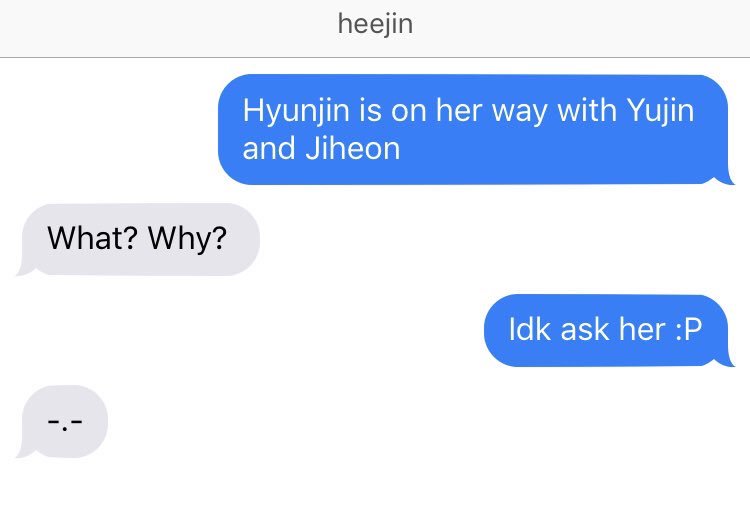Select the gray "-.-" message bubble
The image size is (750, 507).
point(62,421)
